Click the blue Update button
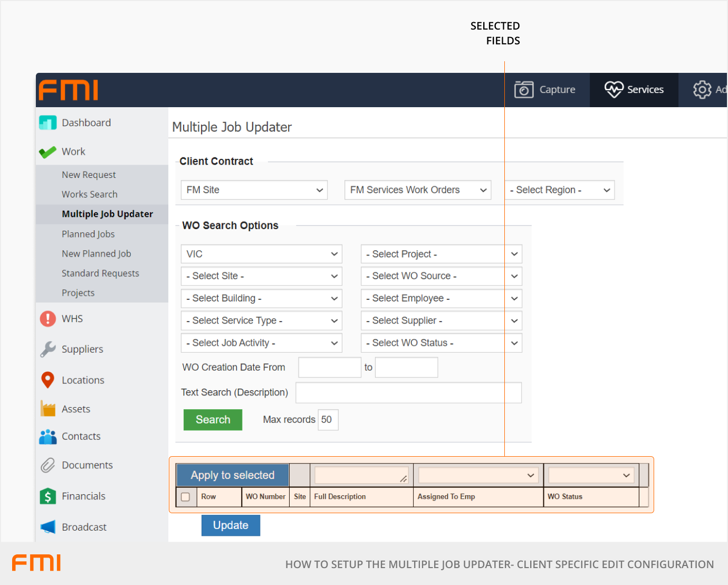The width and height of the screenshot is (728, 585). (231, 525)
